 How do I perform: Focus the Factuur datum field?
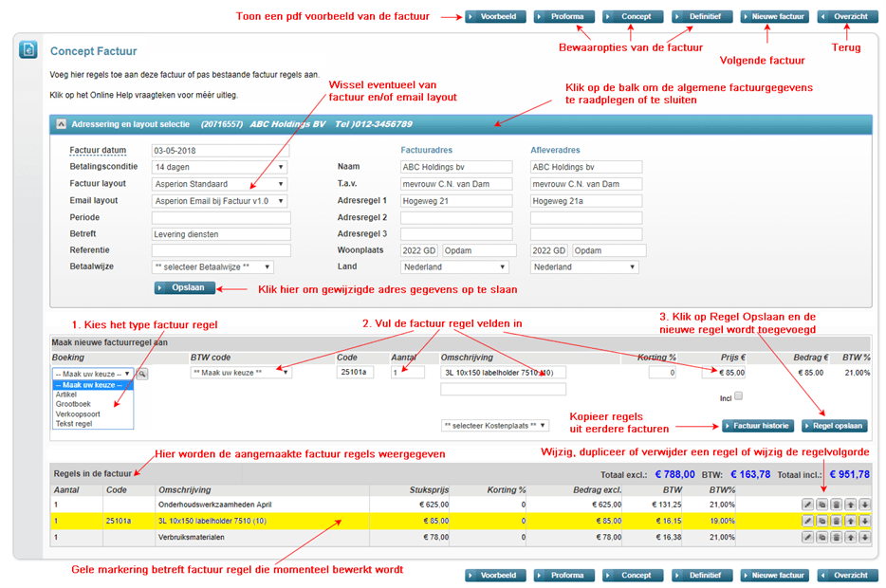(220, 151)
